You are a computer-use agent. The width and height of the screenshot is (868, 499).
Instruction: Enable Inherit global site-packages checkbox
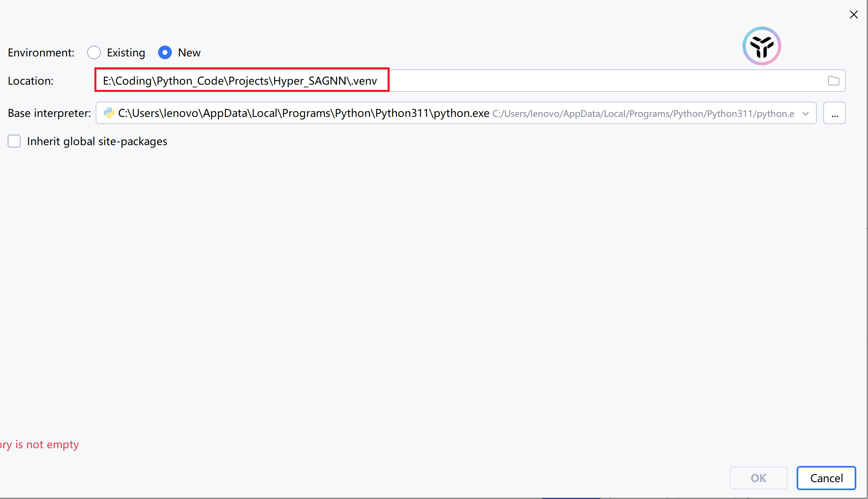click(14, 141)
